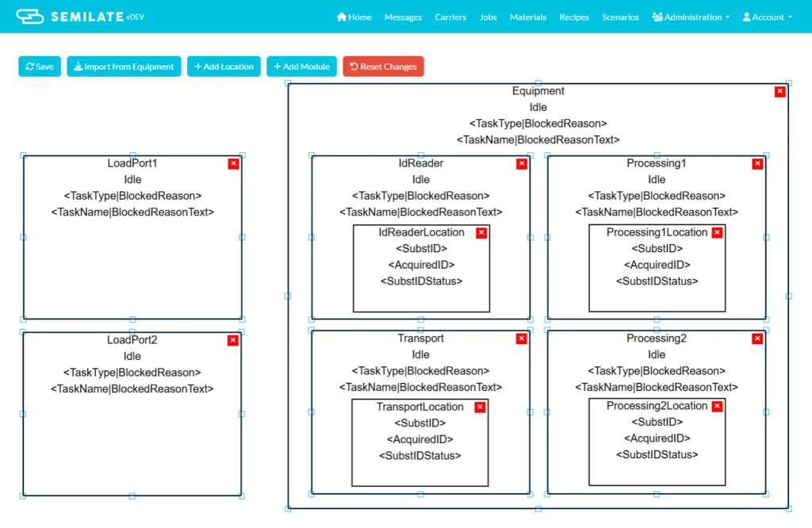Click the Processing2Location label
Viewport: 812px width, 528px height.
pos(657,405)
